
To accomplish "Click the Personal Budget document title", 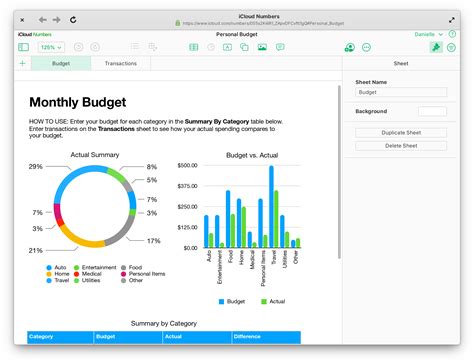I will [x=237, y=34].
